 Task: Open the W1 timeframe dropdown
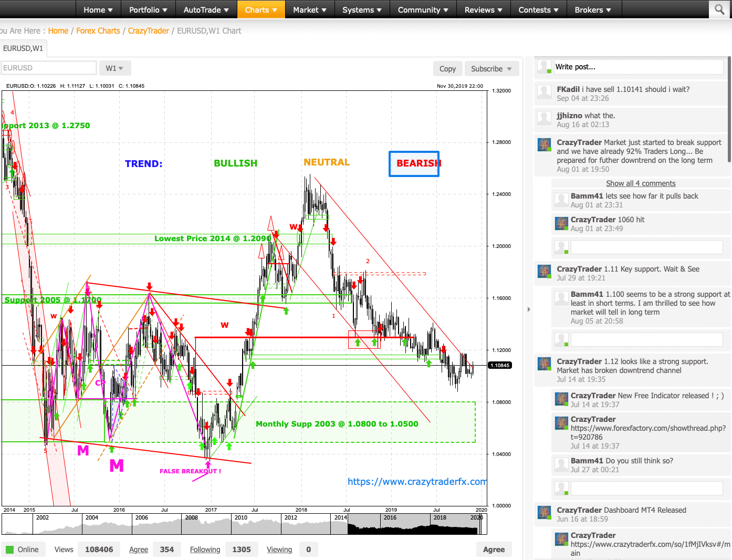pyautogui.click(x=114, y=68)
